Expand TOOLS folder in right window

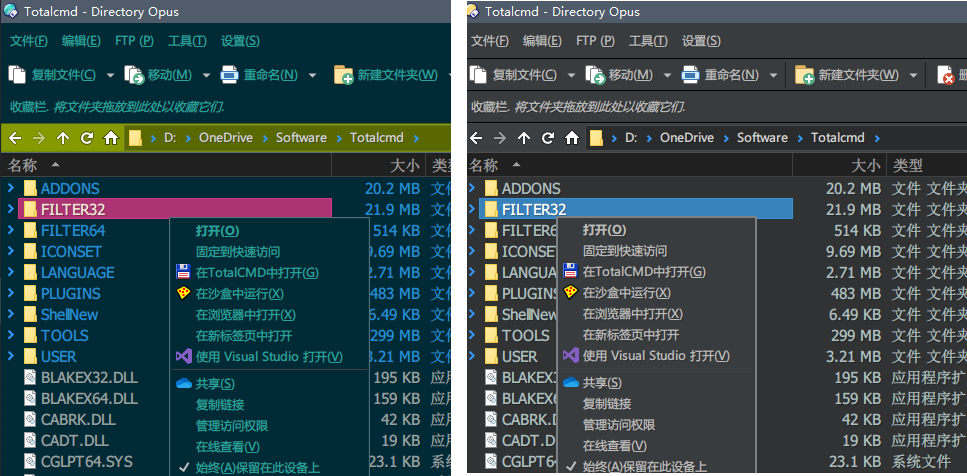coord(472,335)
